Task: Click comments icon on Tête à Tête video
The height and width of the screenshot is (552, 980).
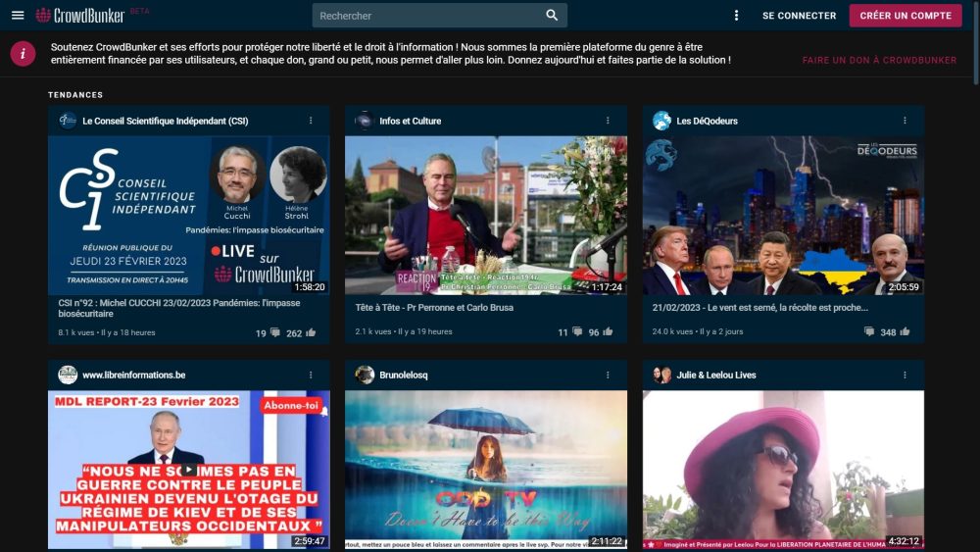Action: click(577, 331)
